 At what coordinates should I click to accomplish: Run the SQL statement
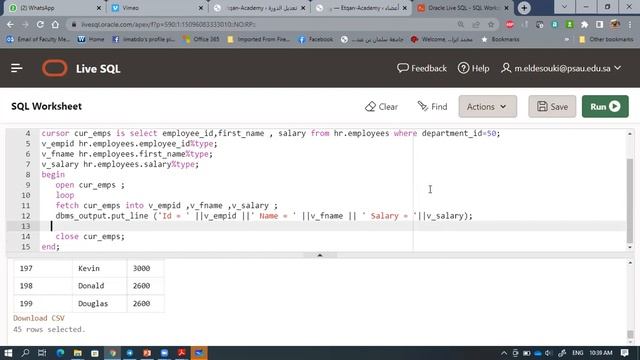pos(605,107)
